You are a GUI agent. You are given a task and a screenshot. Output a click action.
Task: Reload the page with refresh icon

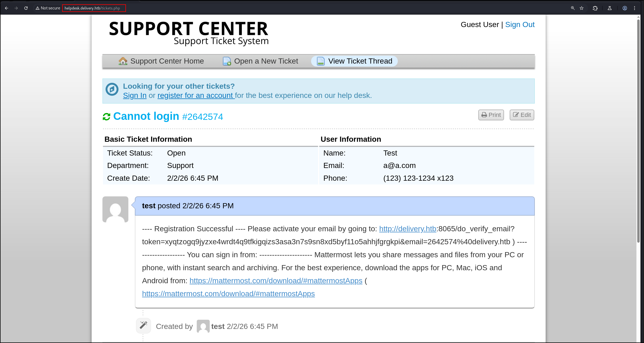(26, 8)
